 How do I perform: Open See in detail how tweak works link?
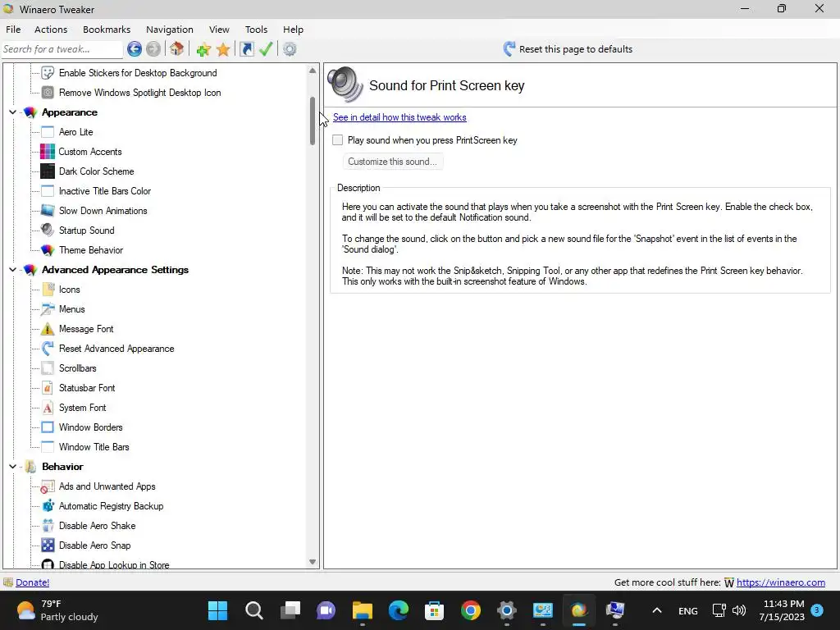click(399, 117)
